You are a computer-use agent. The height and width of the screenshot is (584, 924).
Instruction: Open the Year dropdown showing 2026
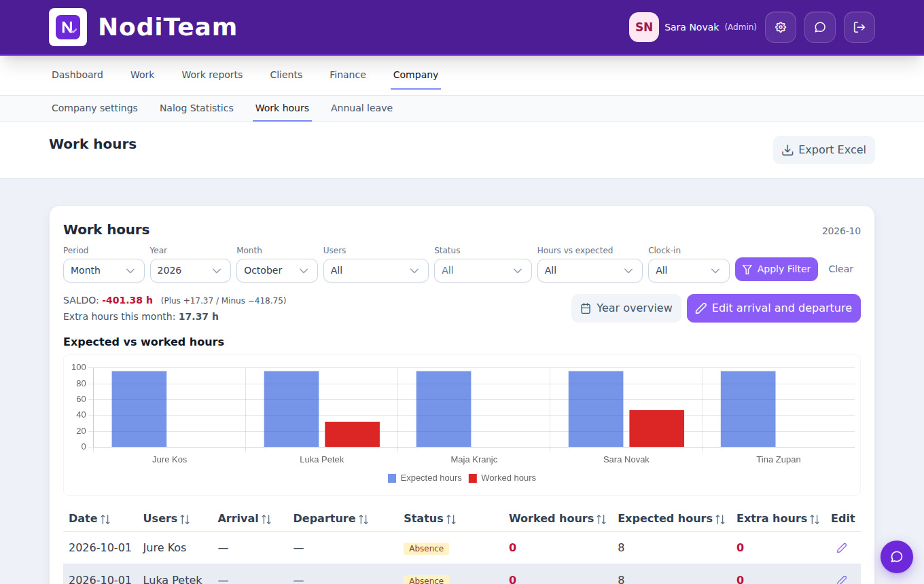(190, 270)
